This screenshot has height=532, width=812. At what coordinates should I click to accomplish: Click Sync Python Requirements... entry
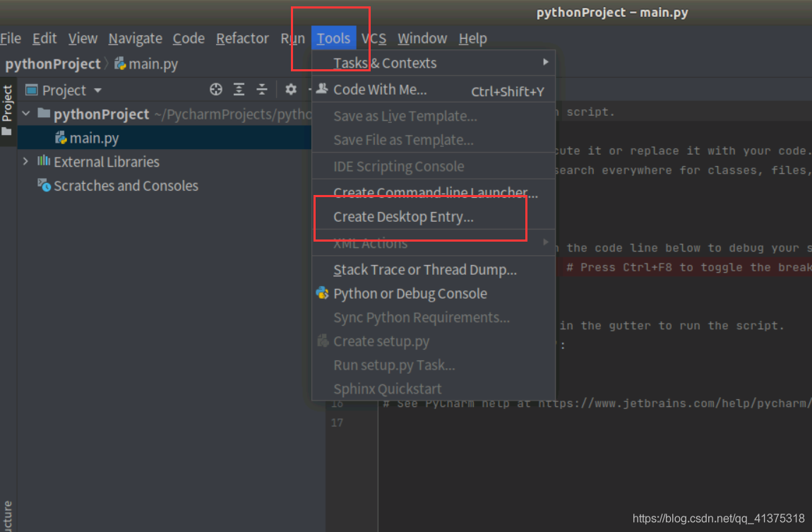point(434,317)
